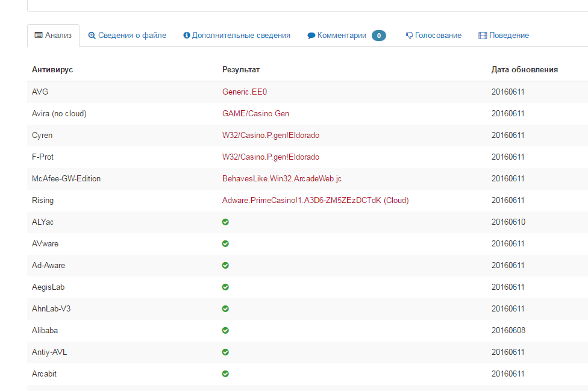Click the McAfee-GW-Edition name
Screen dimensions: 588x391
pos(66,179)
